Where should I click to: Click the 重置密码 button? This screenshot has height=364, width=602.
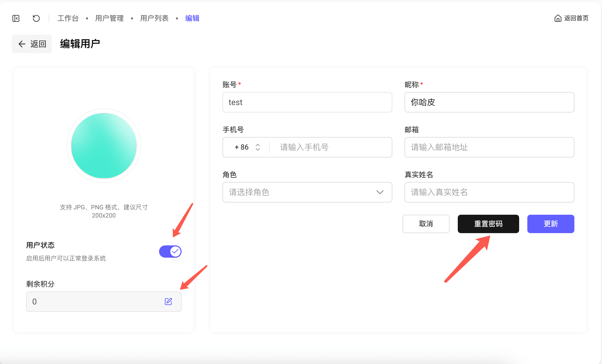[488, 224]
